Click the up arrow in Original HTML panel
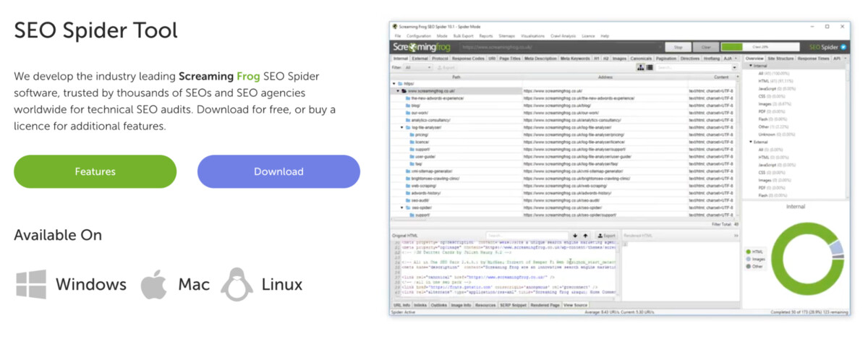The image size is (868, 347). pyautogui.click(x=585, y=236)
